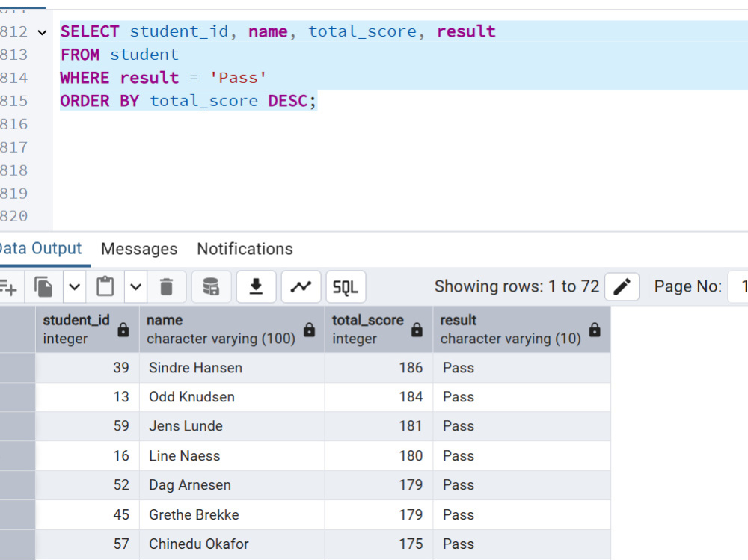Click the Add row icon

[x=8, y=287]
